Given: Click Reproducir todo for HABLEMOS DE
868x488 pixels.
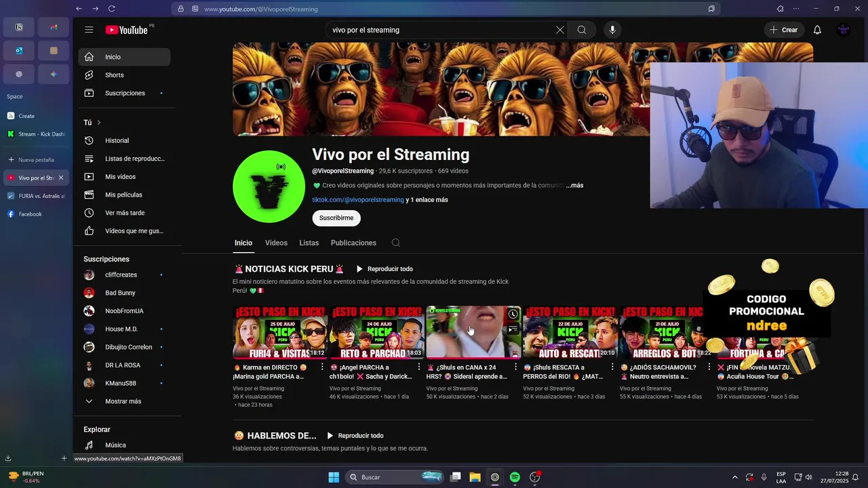Looking at the screenshot, I should click(355, 436).
